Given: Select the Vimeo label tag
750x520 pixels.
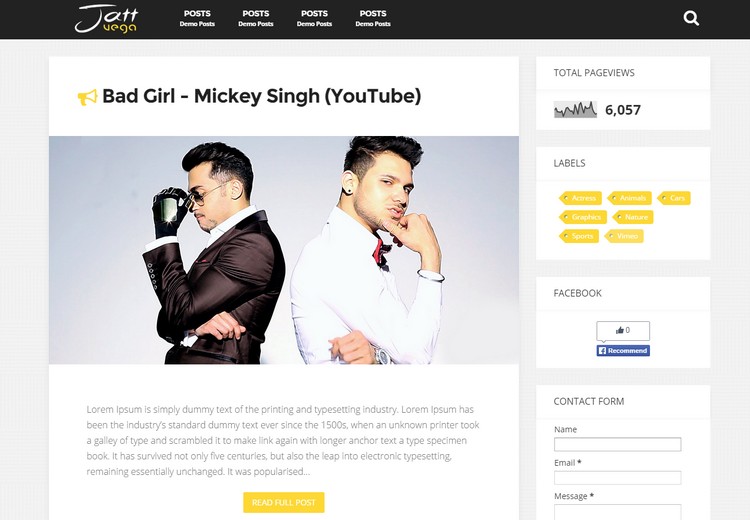Looking at the screenshot, I should coord(623,236).
